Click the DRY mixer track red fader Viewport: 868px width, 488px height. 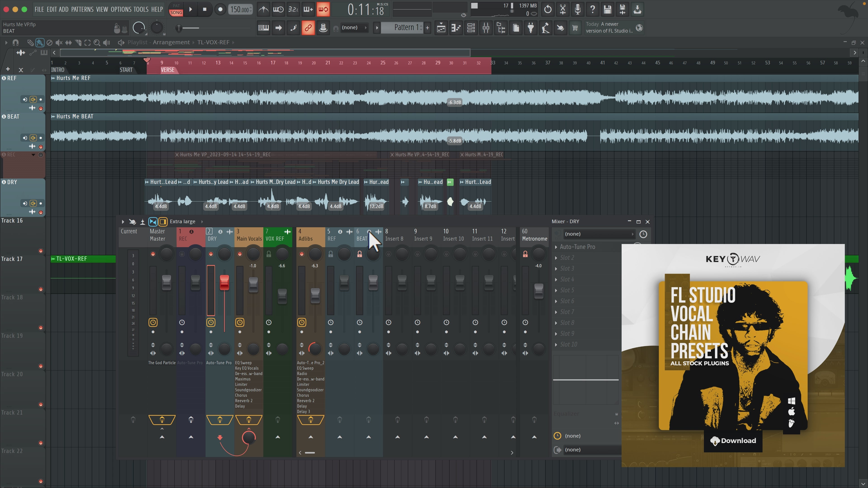pos(224,282)
